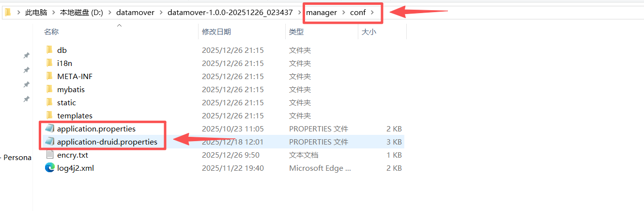
Task: Select the META-INF folder icon
Action: pos(49,76)
